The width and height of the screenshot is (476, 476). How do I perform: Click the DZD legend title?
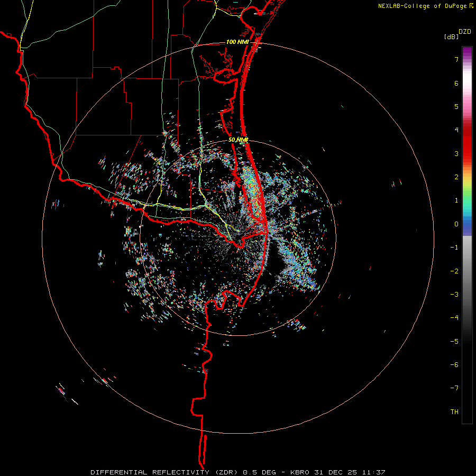click(465, 32)
